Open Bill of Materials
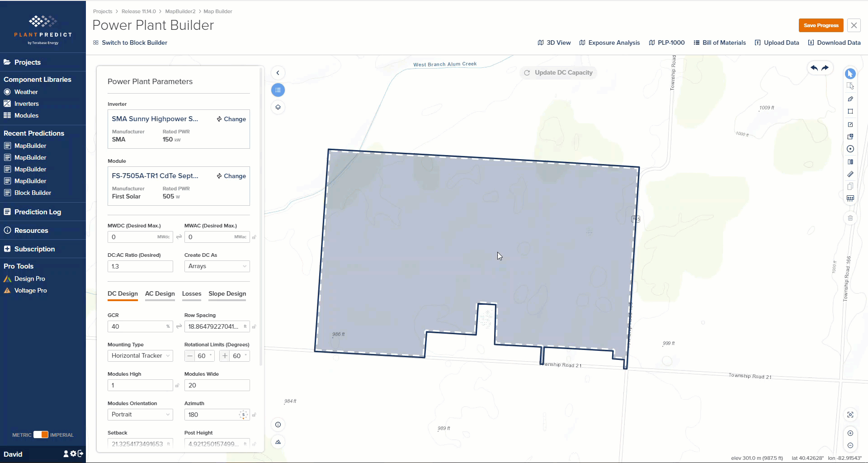Viewport: 868px width, 463px height. (x=720, y=43)
